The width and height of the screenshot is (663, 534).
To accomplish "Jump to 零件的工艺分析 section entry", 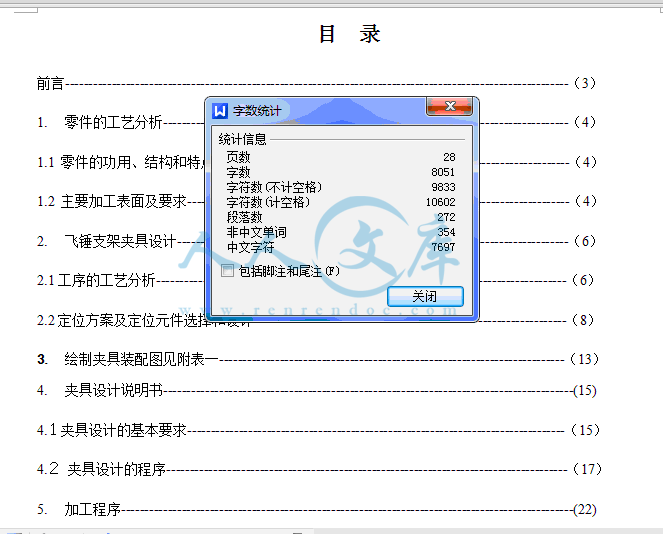I will tap(112, 122).
